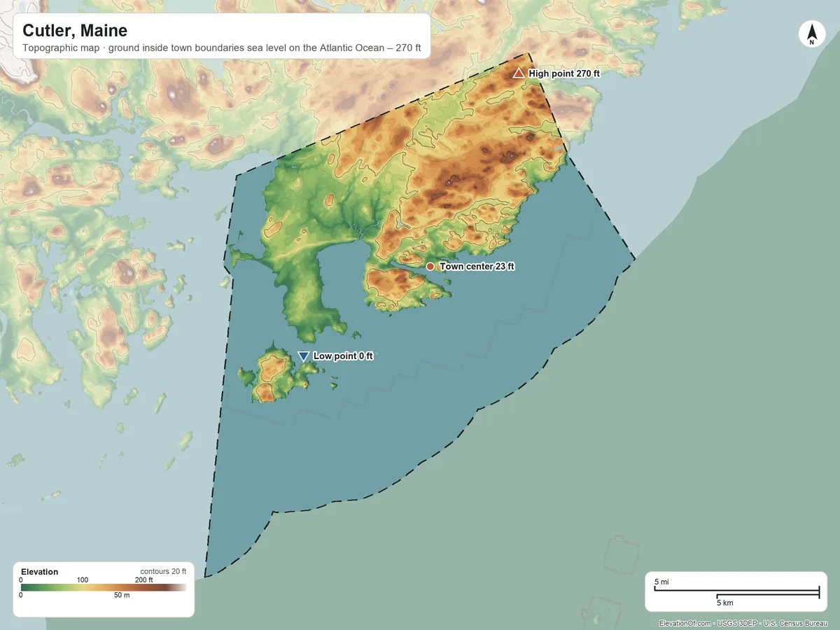Viewport: 840px width, 630px height.
Task: Click the 'High point 270 ft' label
Action: [564, 73]
